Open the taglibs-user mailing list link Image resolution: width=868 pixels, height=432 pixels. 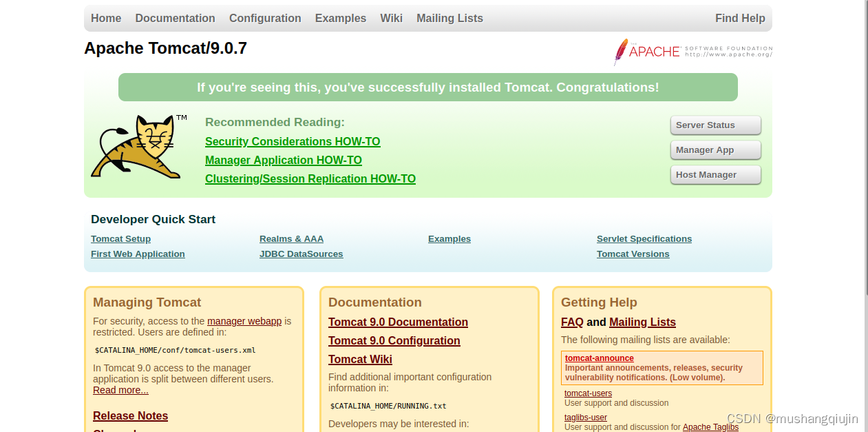586,418
